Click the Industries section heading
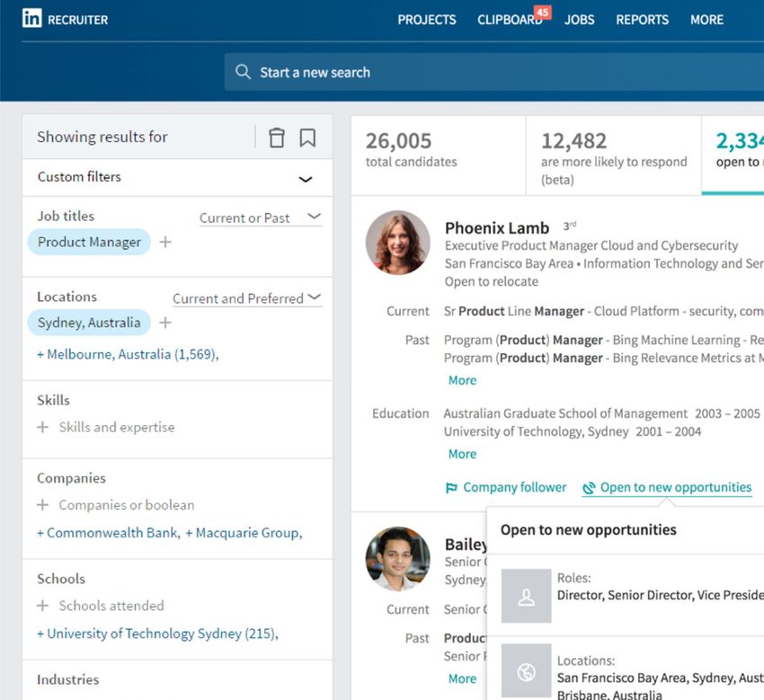 [x=67, y=679]
